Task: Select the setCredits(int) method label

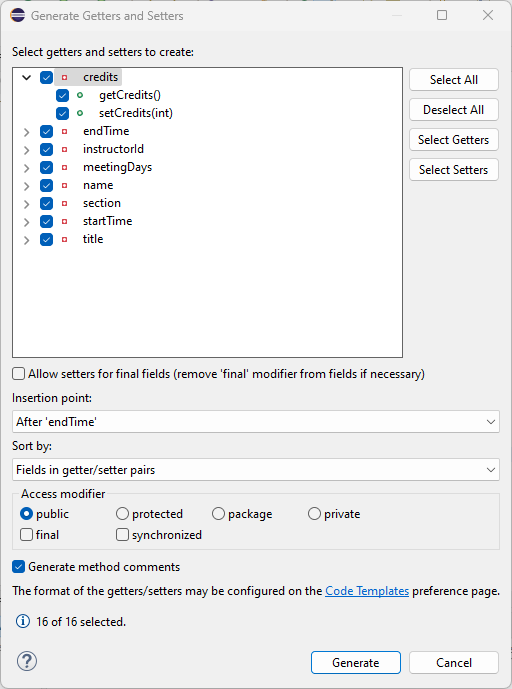Action: pyautogui.click(x=136, y=113)
